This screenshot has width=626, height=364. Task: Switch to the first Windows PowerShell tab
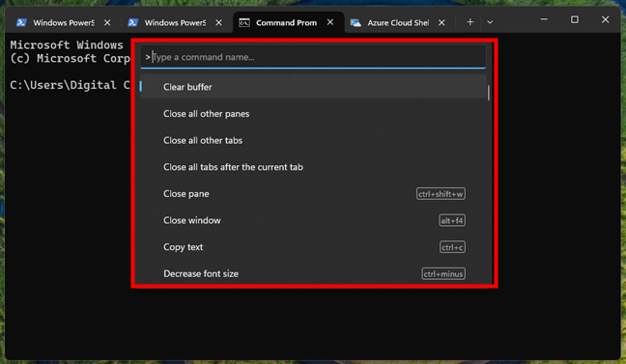[x=64, y=23]
